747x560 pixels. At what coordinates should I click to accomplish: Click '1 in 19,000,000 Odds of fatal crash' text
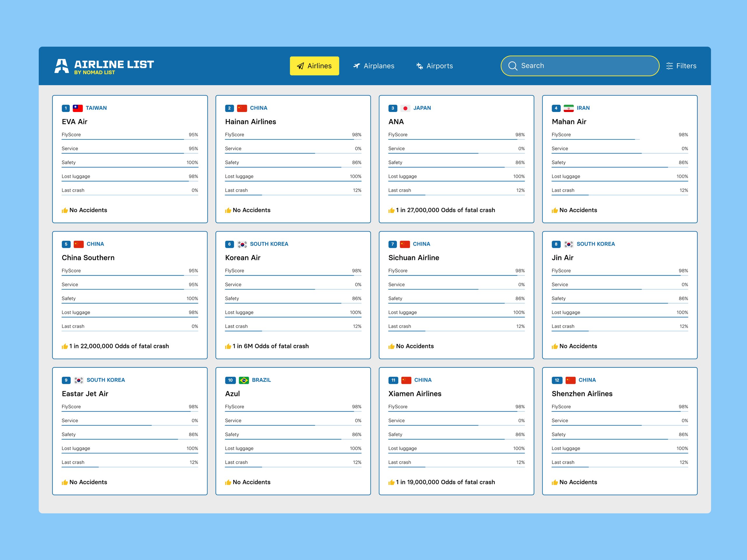tap(446, 482)
